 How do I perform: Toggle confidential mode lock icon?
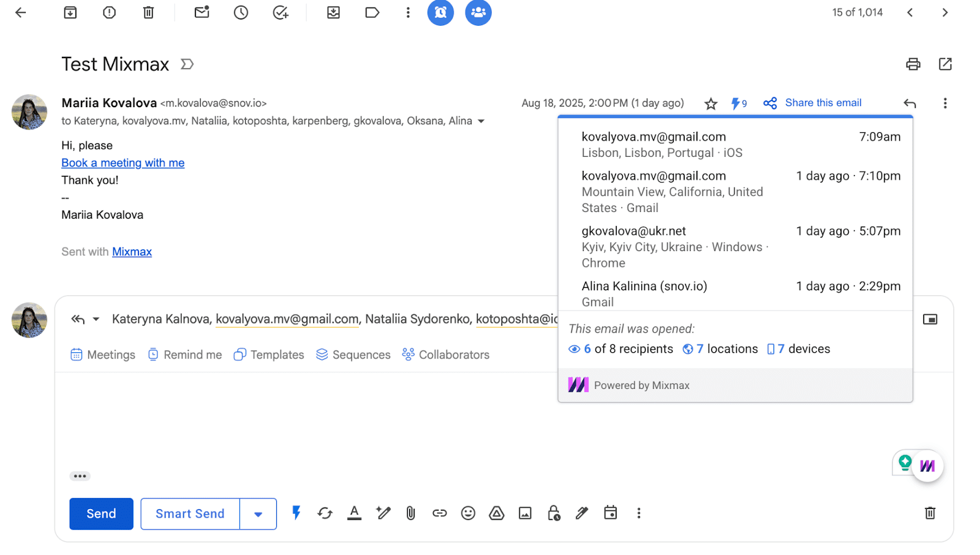tap(554, 513)
